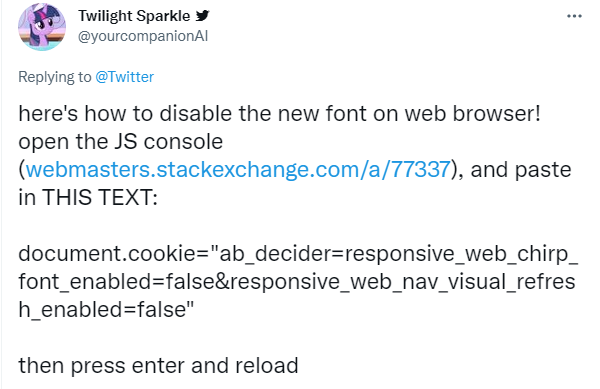Image resolution: width=600 pixels, height=389 pixels.
Task: Click the 'here's how to disable' line
Action: pyautogui.click(x=279, y=114)
